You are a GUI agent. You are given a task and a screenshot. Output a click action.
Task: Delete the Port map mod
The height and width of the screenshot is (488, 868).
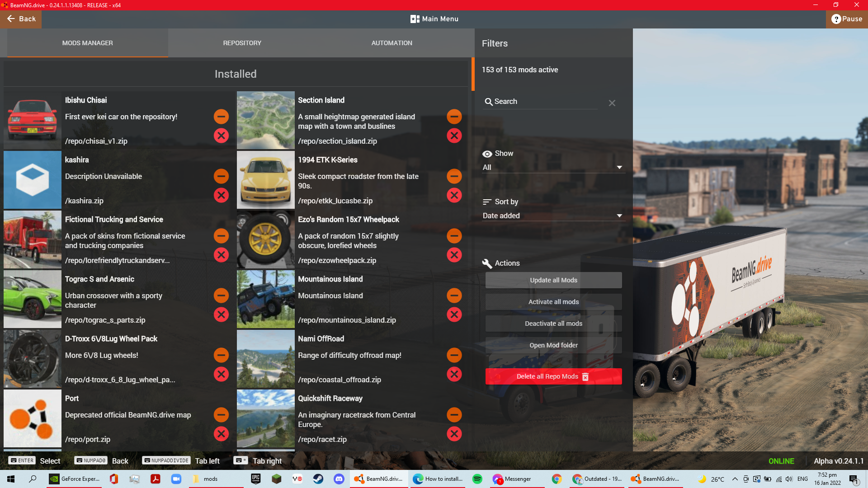pos(221,434)
